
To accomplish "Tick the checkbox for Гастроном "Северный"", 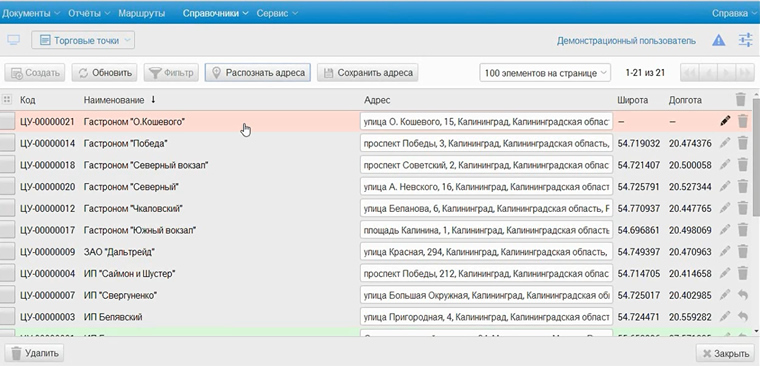I will (7, 187).
